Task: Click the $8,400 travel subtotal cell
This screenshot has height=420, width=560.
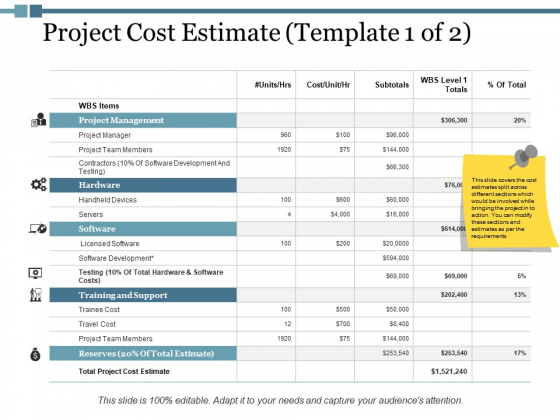Action: tap(399, 324)
